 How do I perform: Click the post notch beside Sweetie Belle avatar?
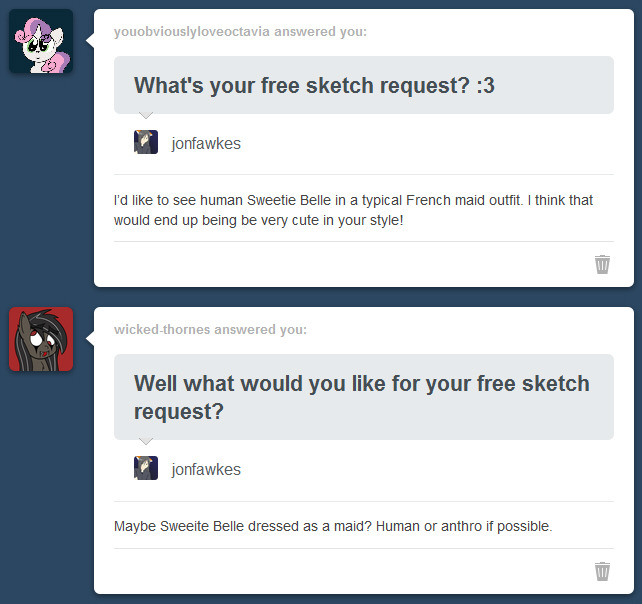(90, 41)
